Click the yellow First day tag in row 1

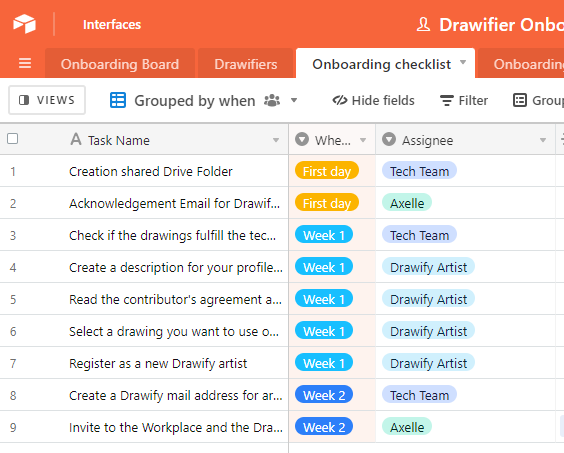point(327,171)
